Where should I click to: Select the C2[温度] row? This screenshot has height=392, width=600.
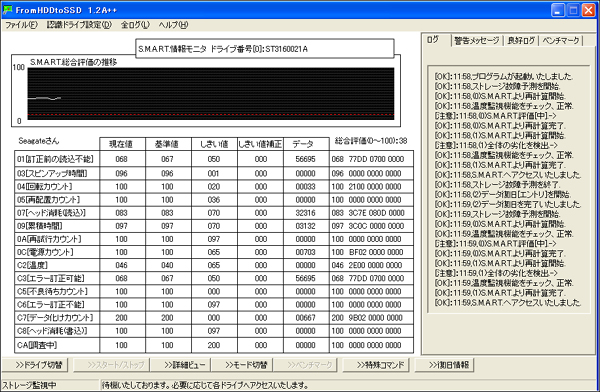pos(214,265)
